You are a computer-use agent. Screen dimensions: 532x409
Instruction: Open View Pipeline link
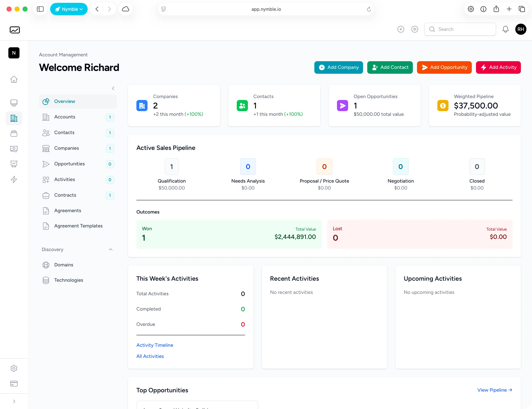(x=494, y=390)
